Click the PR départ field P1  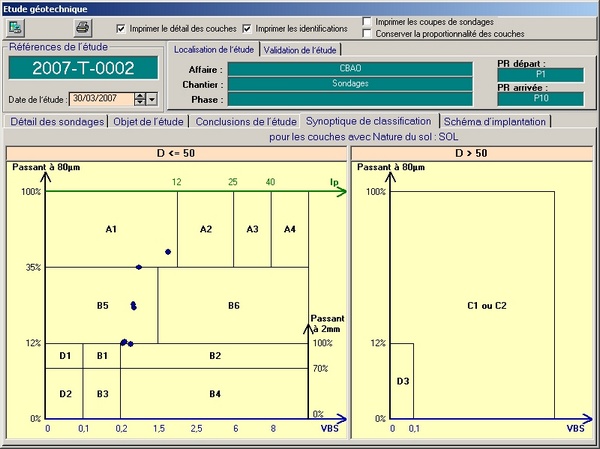click(x=539, y=74)
